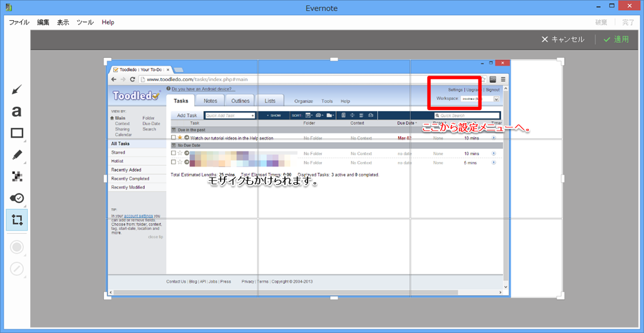Click the disabled line thickness circle
This screenshot has width=644, height=333.
coord(16,269)
